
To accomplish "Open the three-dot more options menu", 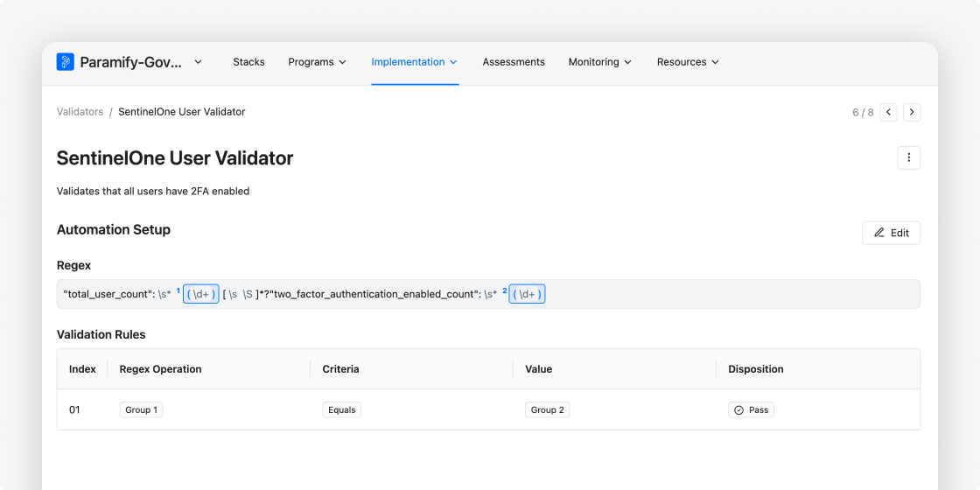I will pos(908,157).
